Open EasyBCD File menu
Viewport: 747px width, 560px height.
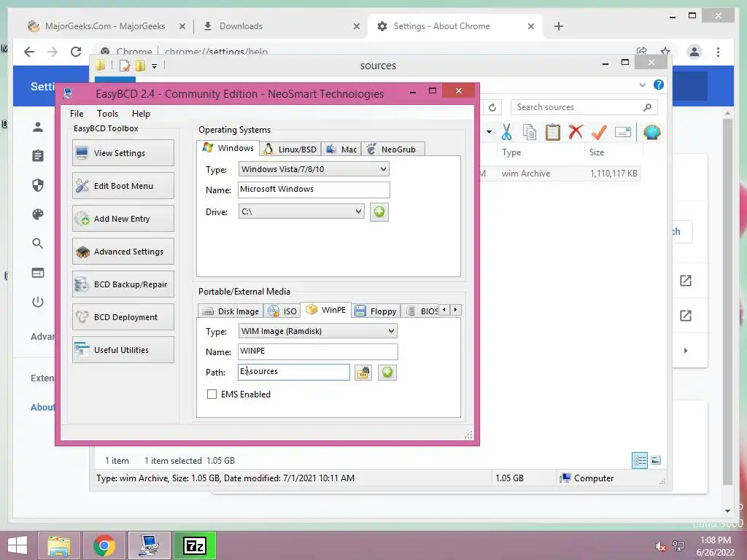click(x=77, y=113)
